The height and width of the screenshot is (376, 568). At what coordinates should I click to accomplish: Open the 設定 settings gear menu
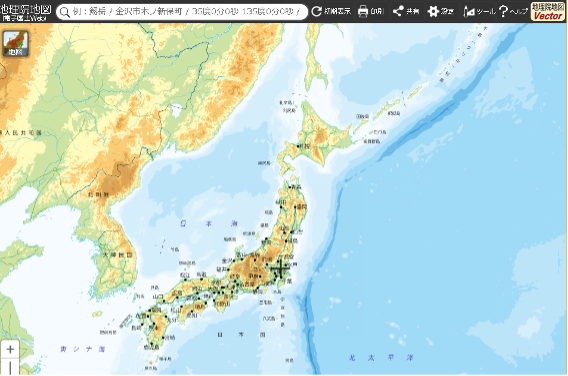click(x=440, y=11)
